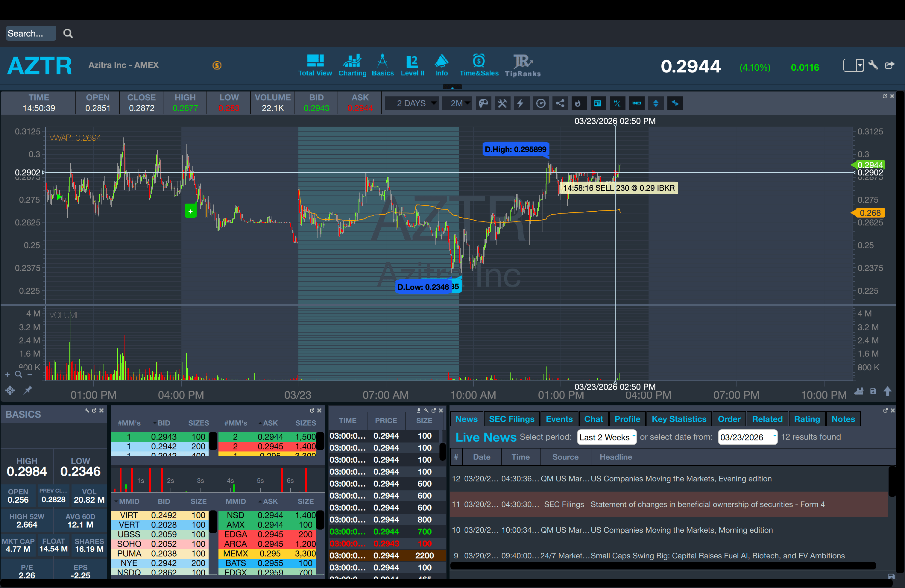905x588 pixels.
Task: Click the search magnifier icon
Action: [68, 34]
